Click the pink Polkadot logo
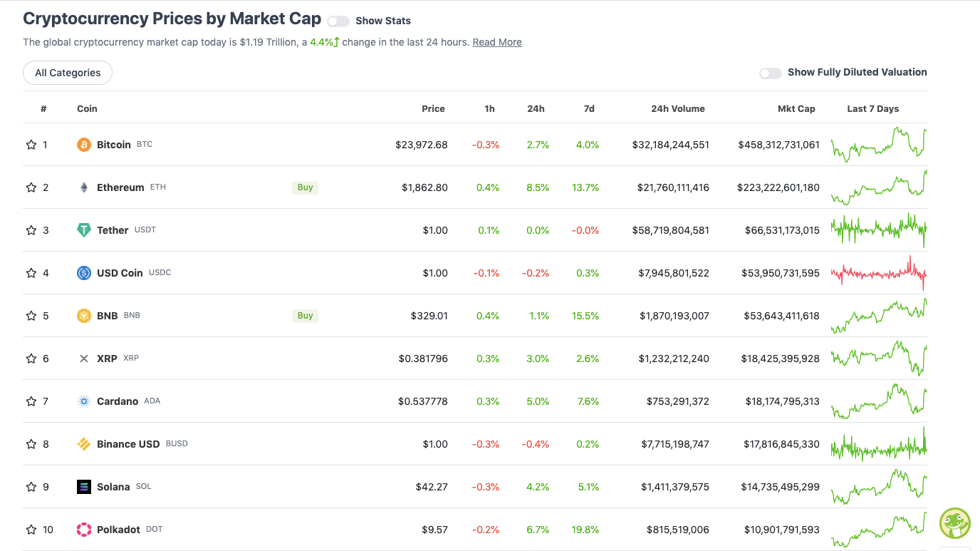The height and width of the screenshot is (551, 980). click(84, 530)
